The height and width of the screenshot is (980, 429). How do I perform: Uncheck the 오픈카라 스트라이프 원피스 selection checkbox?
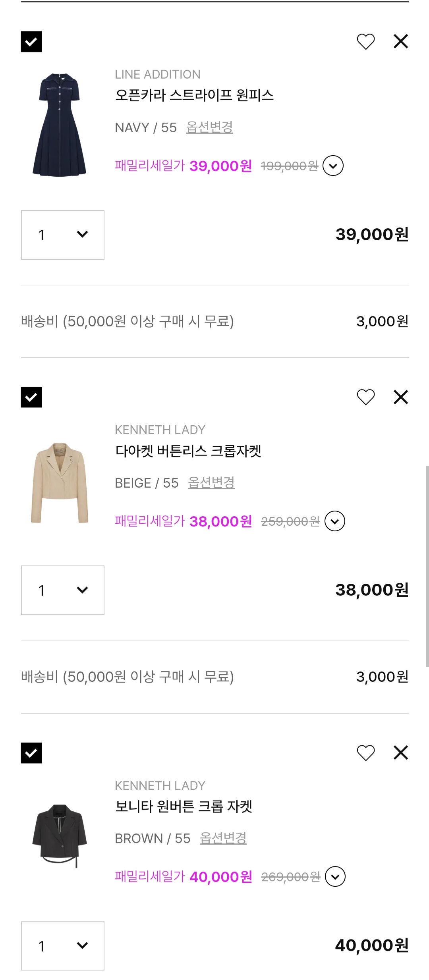click(x=31, y=42)
